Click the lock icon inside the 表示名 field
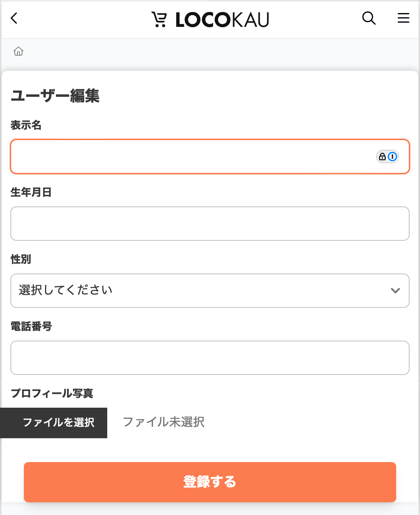Screen dimensions: 420x515 pyautogui.click(x=382, y=157)
